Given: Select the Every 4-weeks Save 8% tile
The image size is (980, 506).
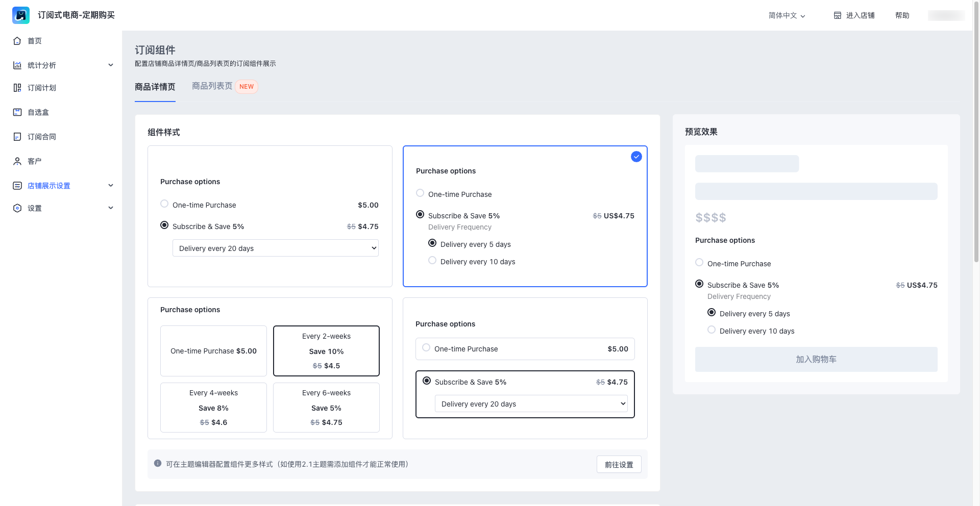Looking at the screenshot, I should click(213, 408).
